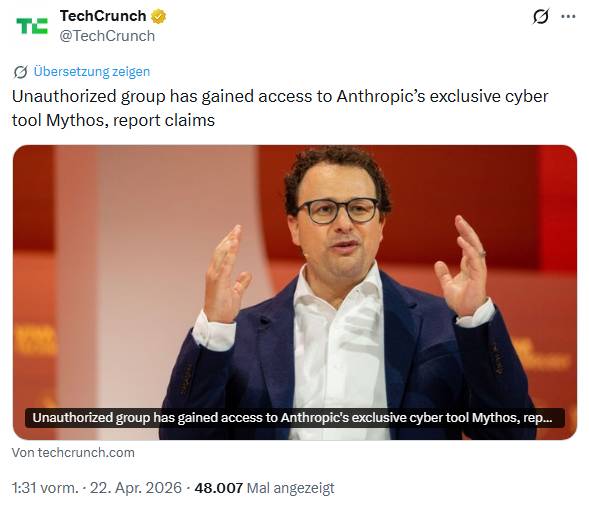Click the raised hand on photo's left

tap(225, 276)
